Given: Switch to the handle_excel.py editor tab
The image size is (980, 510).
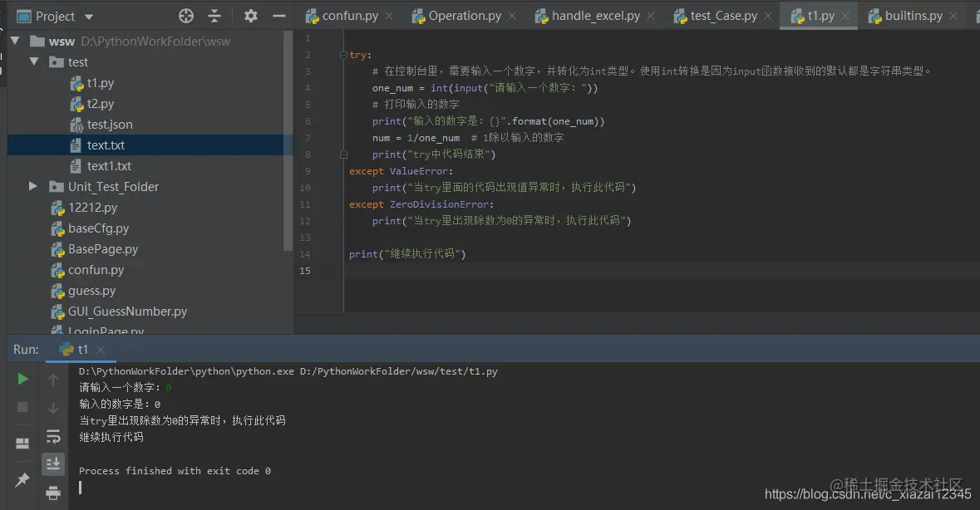Looking at the screenshot, I should coord(596,17).
